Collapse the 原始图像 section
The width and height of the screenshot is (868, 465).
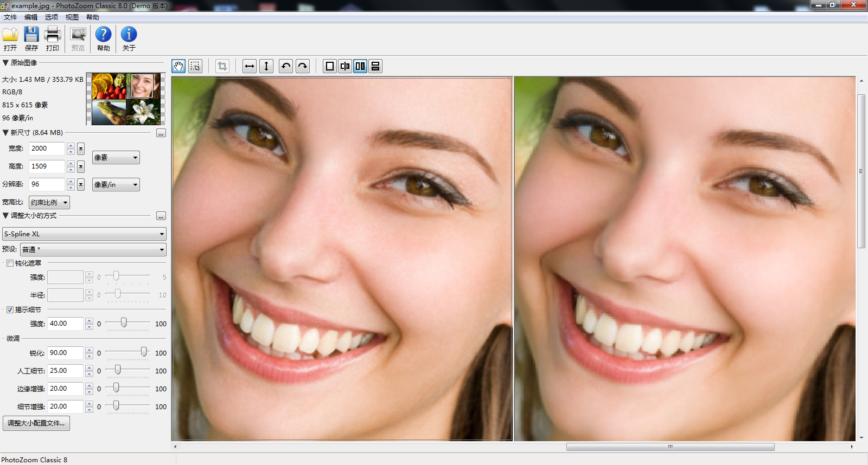[5, 63]
